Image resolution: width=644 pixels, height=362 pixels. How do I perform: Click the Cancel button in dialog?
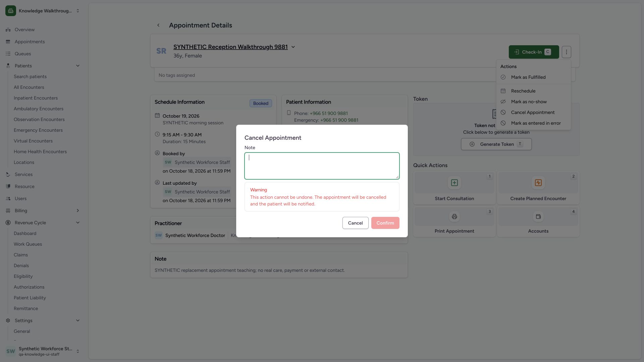point(355,223)
